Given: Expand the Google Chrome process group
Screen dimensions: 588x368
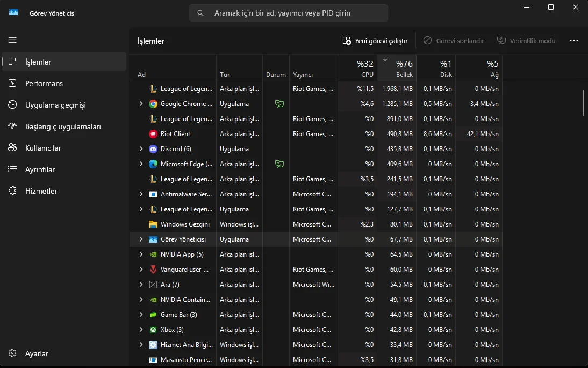Looking at the screenshot, I should pos(141,104).
